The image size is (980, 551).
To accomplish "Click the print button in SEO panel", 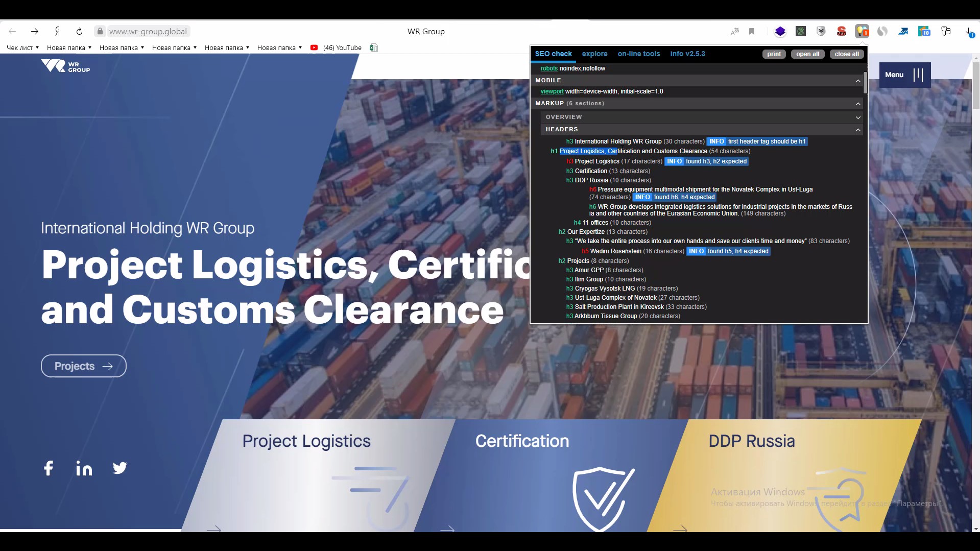I will pyautogui.click(x=774, y=54).
